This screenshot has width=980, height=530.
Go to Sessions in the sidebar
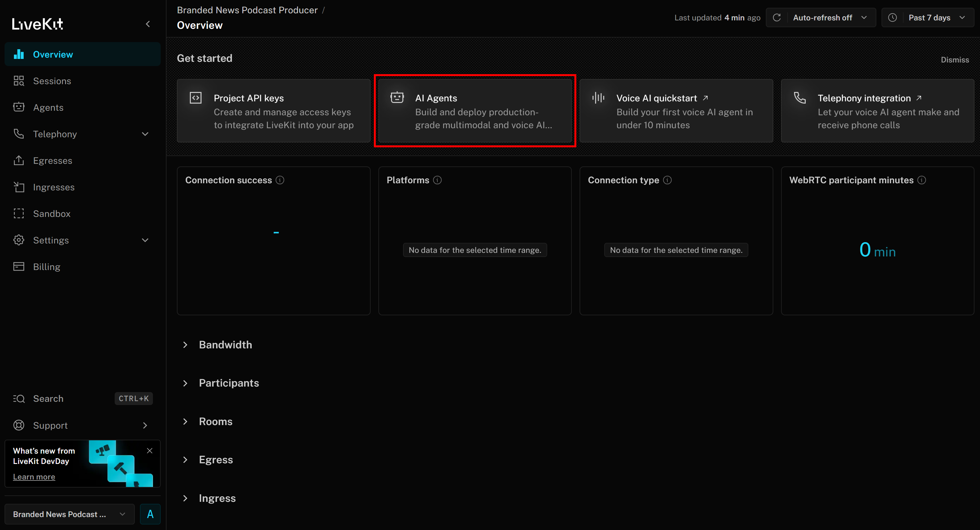(52, 81)
